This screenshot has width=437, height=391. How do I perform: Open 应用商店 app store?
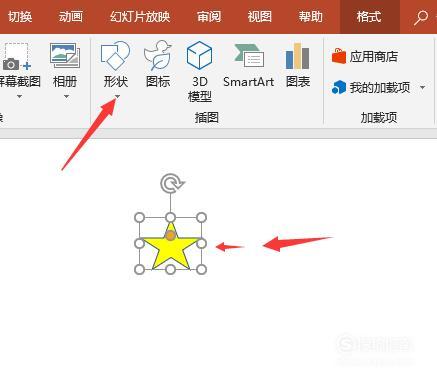[x=365, y=56]
